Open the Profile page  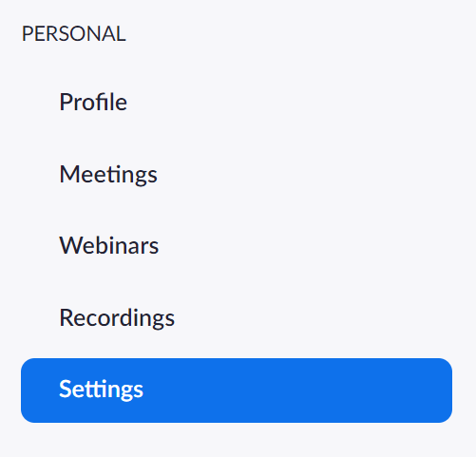click(x=237, y=103)
